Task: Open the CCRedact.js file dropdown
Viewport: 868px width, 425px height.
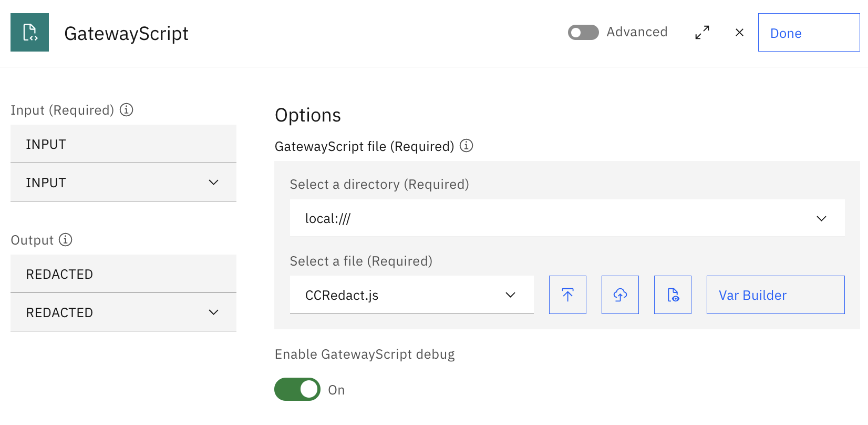Action: click(x=411, y=295)
